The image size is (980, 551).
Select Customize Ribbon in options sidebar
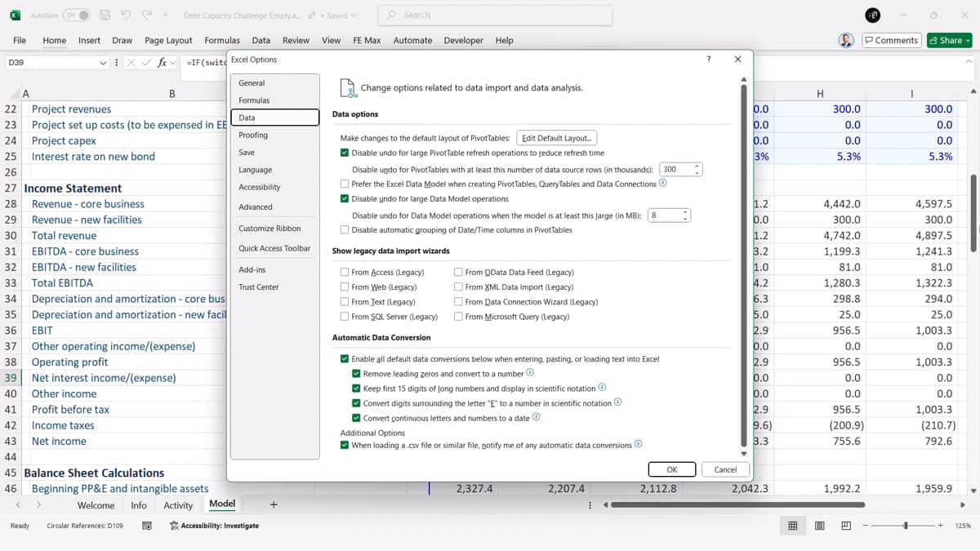click(x=274, y=229)
